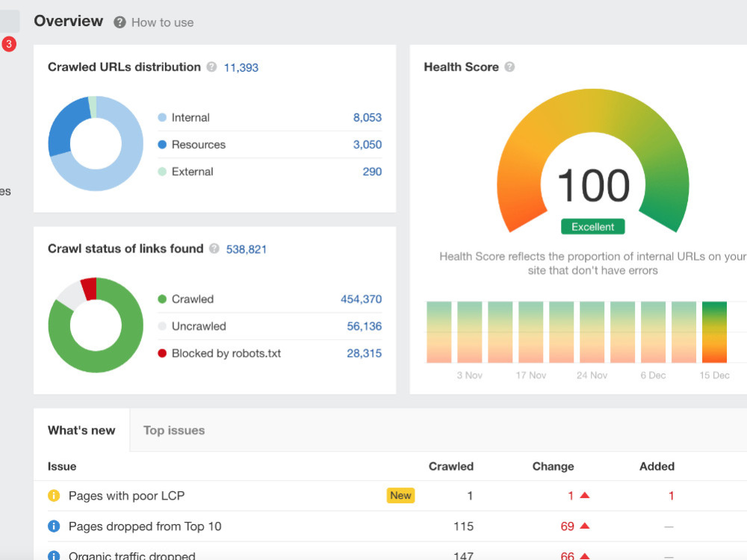The image size is (747, 560).
Task: Open Crawled links count 454,370
Action: (x=361, y=299)
